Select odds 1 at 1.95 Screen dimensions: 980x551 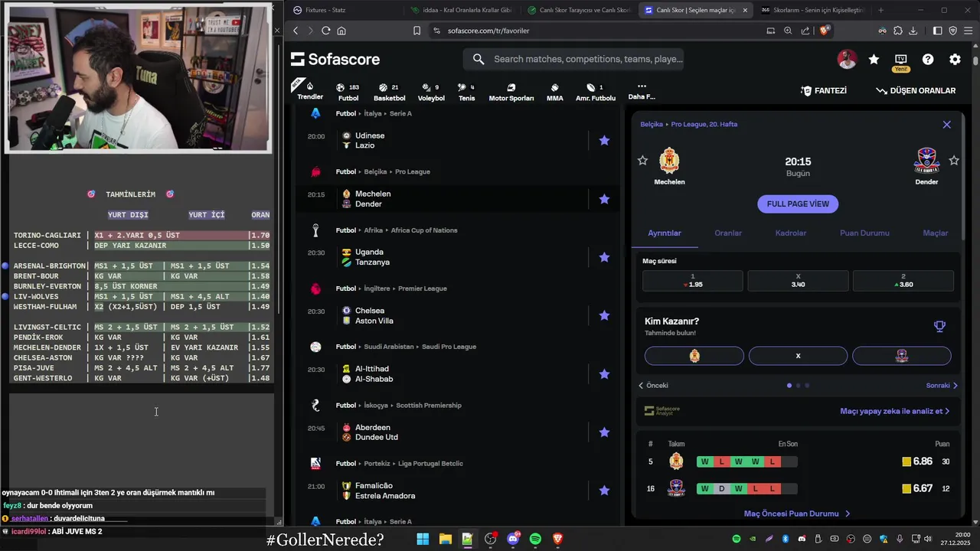(x=692, y=280)
